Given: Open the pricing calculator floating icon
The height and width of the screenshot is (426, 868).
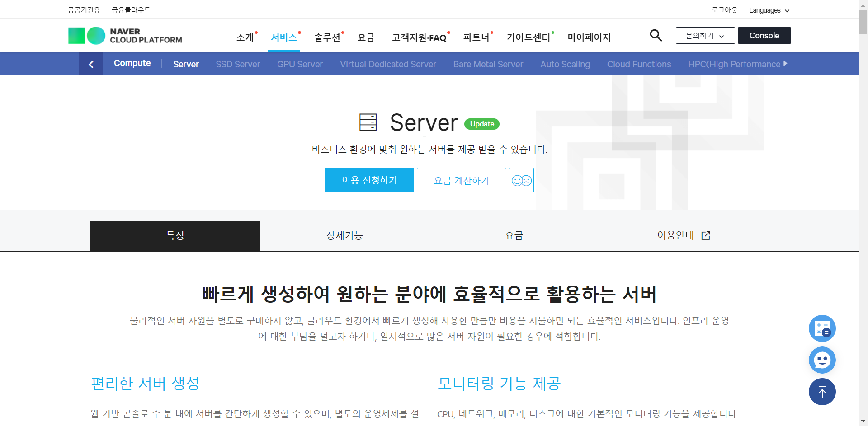Looking at the screenshot, I should [822, 328].
